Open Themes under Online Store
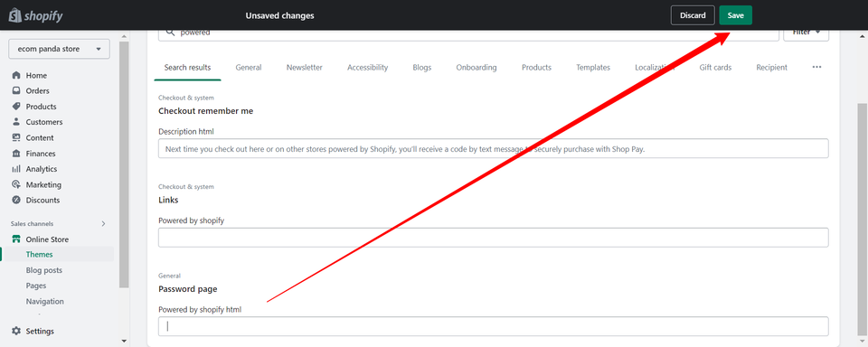 tap(39, 255)
